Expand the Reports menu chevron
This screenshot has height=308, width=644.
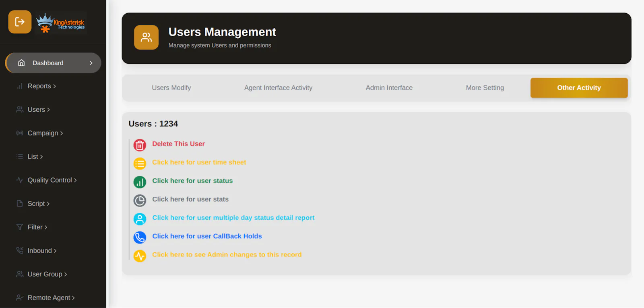pyautogui.click(x=54, y=86)
